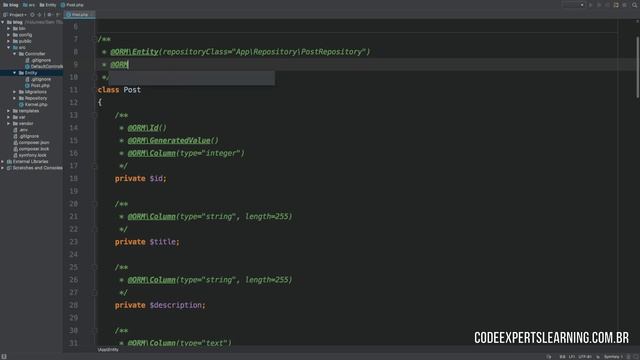The image size is (640, 360).
Task: Open composer.json in the tree
Action: point(34,142)
